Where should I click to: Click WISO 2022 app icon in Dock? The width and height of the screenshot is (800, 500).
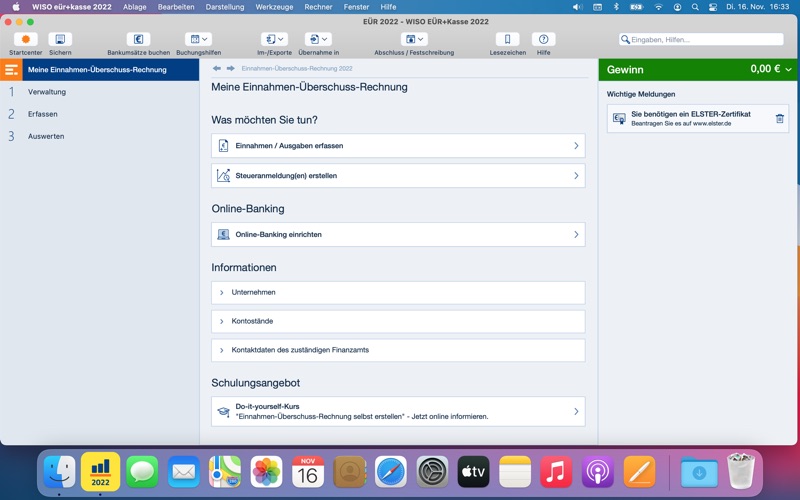pyautogui.click(x=101, y=471)
